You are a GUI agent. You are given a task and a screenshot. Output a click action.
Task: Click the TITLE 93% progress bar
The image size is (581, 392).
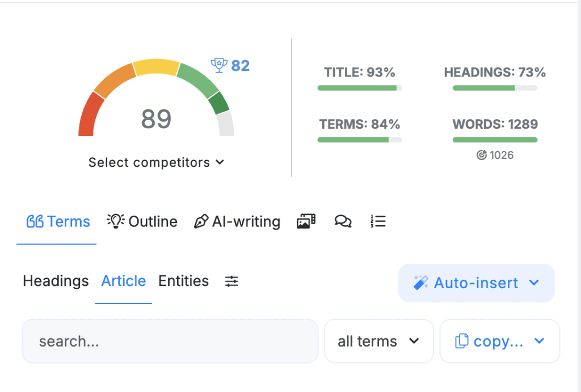pyautogui.click(x=360, y=88)
